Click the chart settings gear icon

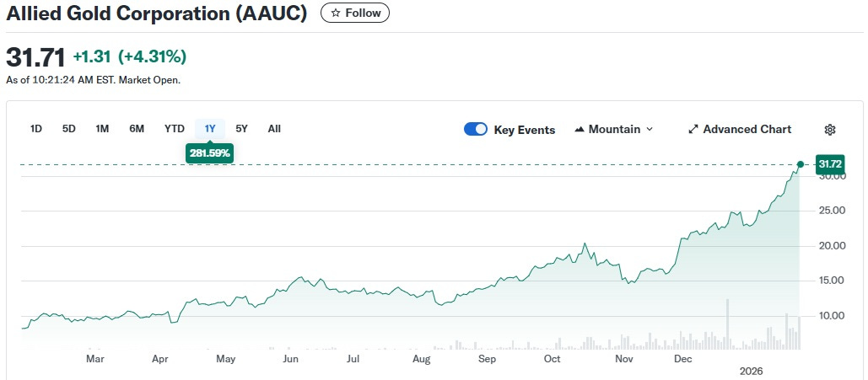tap(830, 130)
